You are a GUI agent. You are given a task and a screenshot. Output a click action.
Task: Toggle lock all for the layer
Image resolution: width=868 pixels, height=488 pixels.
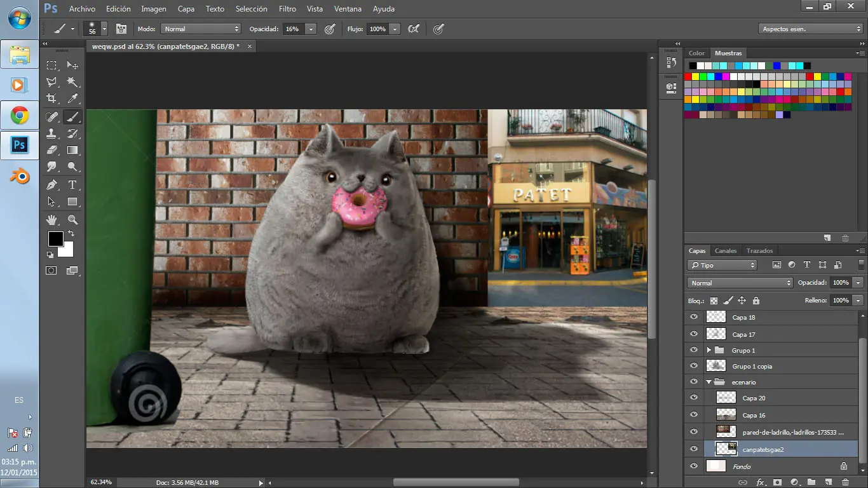(756, 301)
